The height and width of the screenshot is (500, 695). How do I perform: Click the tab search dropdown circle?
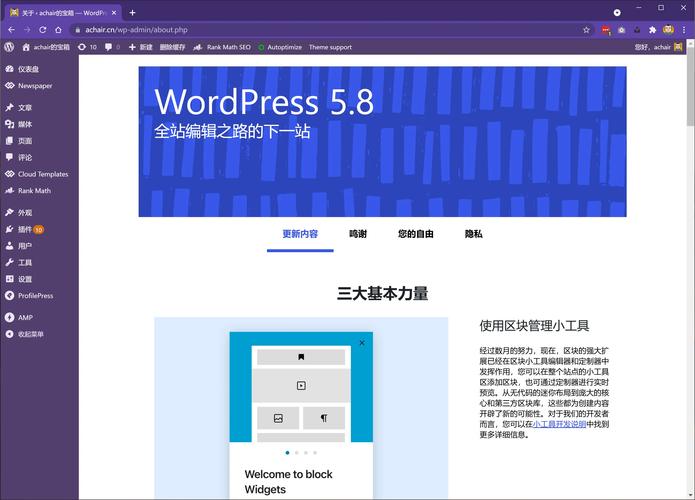click(617, 12)
